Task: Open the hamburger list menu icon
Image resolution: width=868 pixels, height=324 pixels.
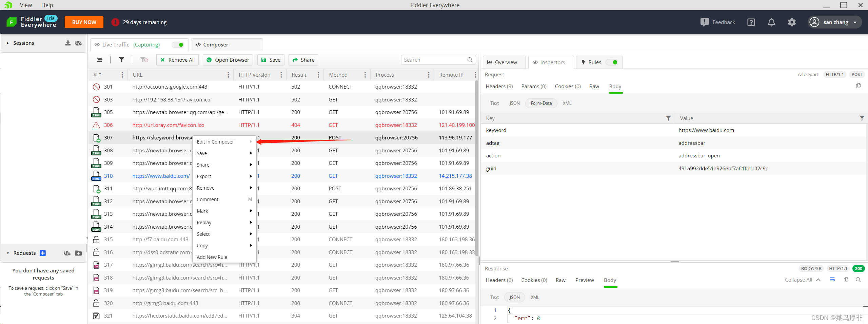Action: (x=100, y=60)
